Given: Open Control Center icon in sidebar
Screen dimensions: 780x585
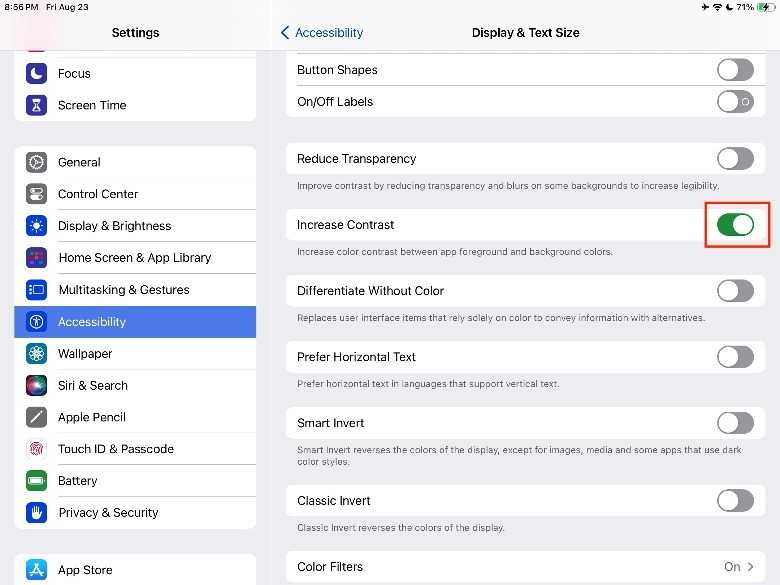Looking at the screenshot, I should 37,194.
